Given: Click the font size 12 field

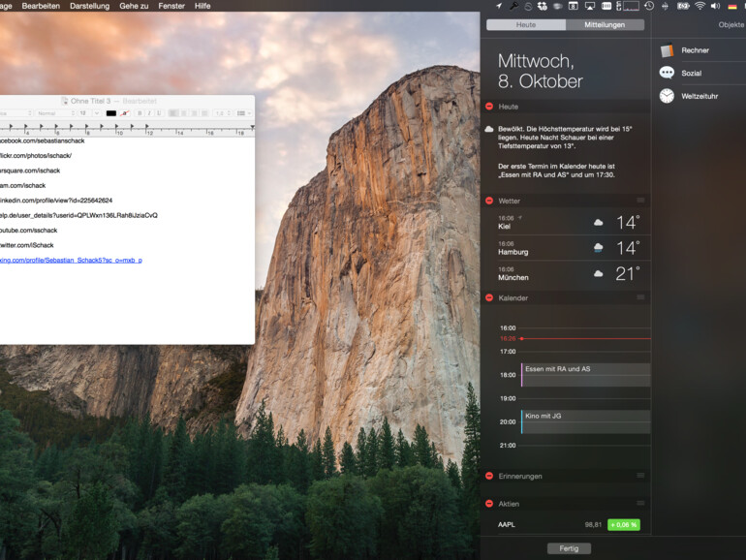Looking at the screenshot, I should coord(85,113).
